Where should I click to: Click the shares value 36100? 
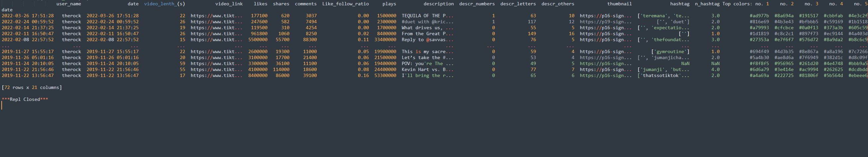pyautogui.click(x=282, y=64)
